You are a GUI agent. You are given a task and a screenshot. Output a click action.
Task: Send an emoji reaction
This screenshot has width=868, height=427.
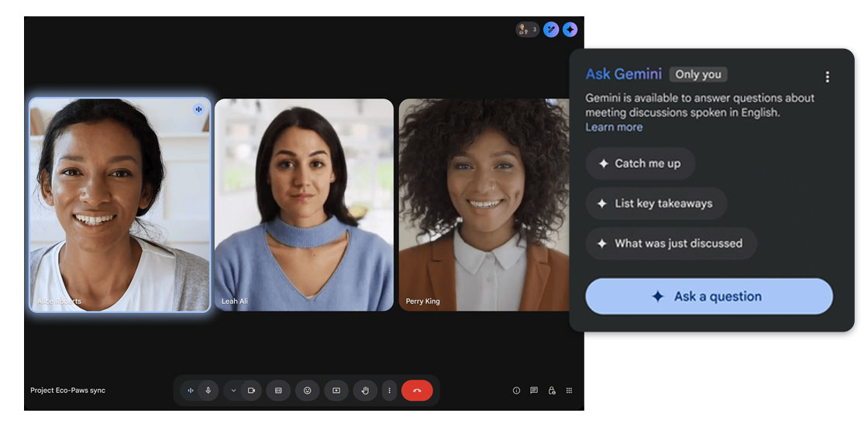point(307,391)
